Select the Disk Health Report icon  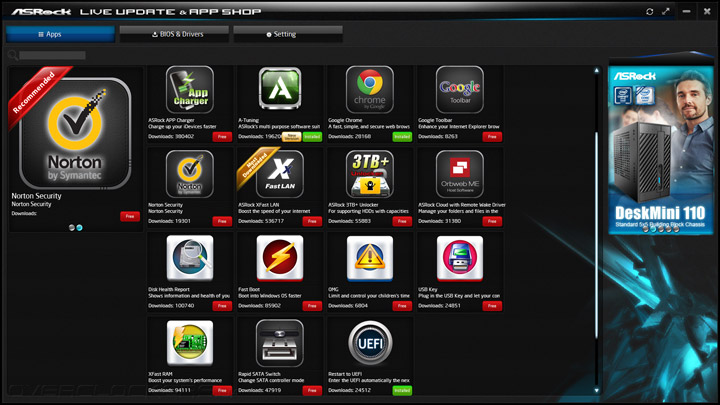[x=190, y=258]
